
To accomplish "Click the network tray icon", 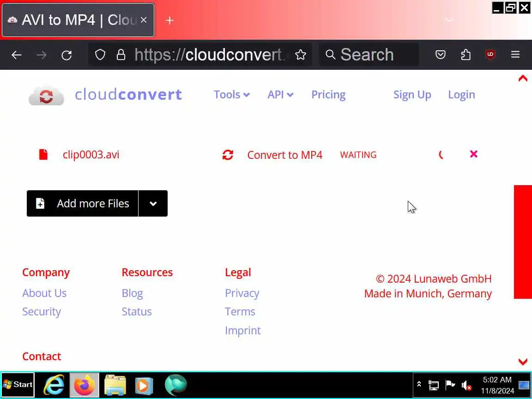I will (x=434, y=385).
